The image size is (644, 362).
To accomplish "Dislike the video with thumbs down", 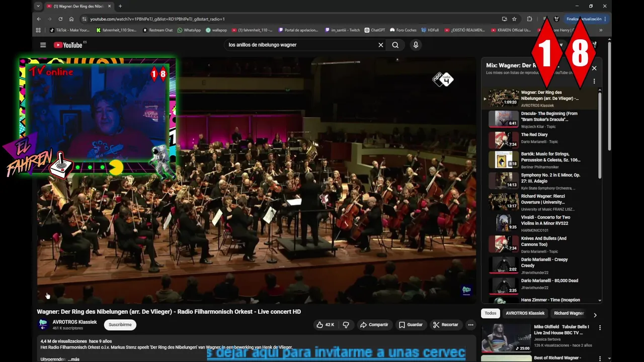I will [346, 325].
